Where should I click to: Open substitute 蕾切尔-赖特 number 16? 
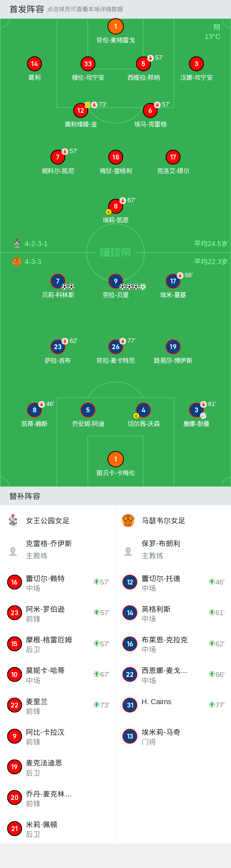pos(58,582)
